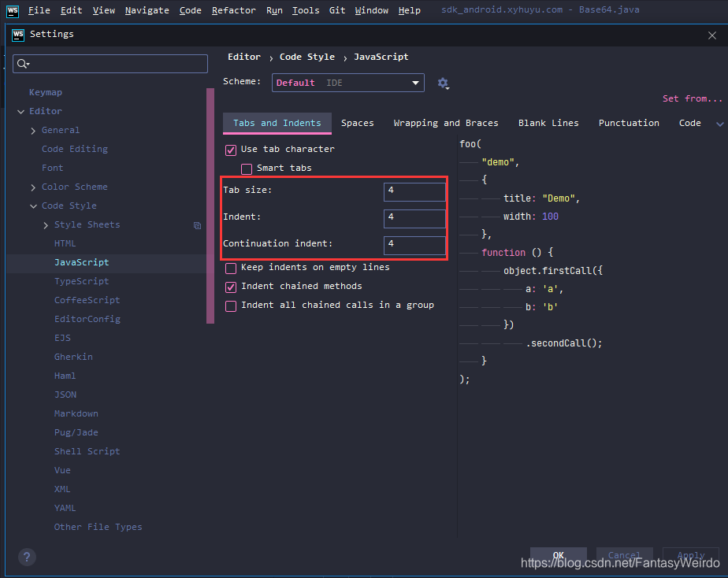Viewport: 728px width, 578px height.
Task: Click the search magnifier icon
Action: click(23, 64)
